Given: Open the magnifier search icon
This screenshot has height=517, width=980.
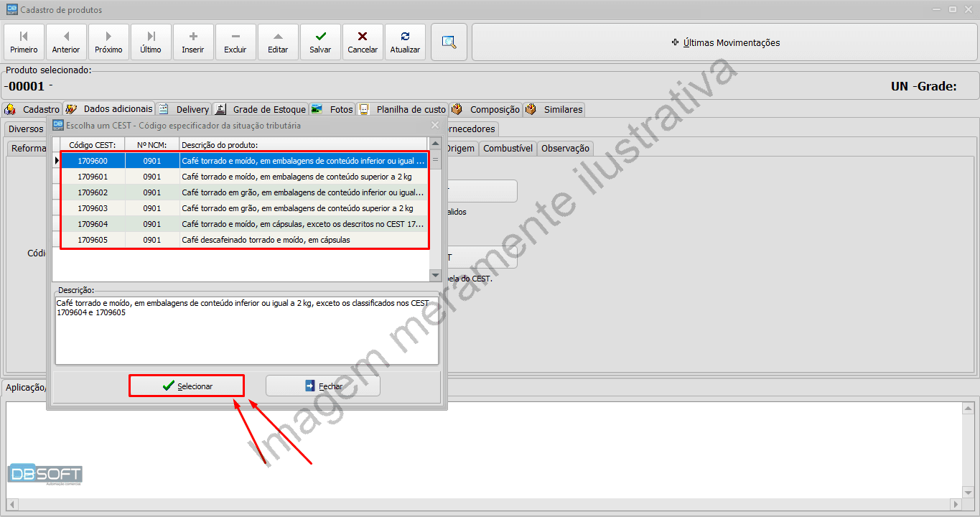Looking at the screenshot, I should pos(449,42).
